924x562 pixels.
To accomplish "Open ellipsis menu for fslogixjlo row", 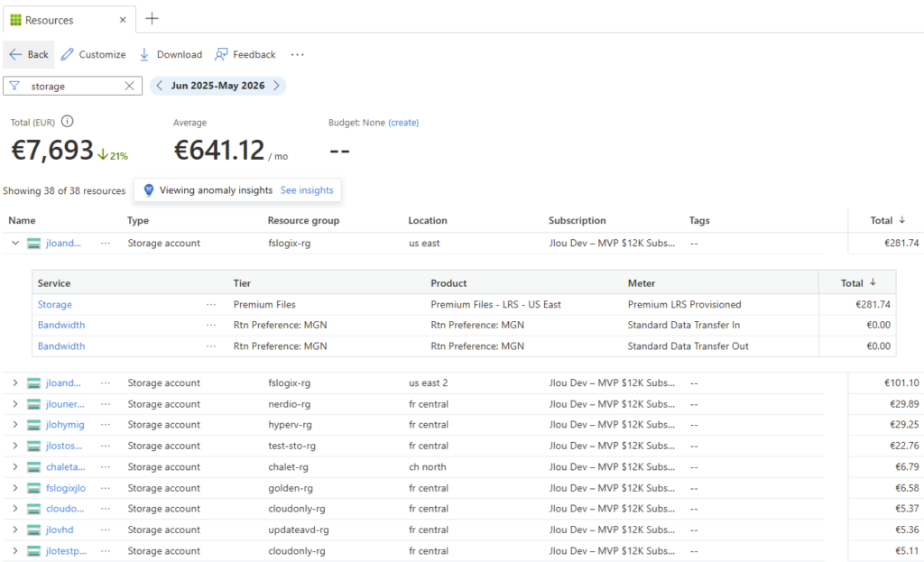I will [106, 488].
